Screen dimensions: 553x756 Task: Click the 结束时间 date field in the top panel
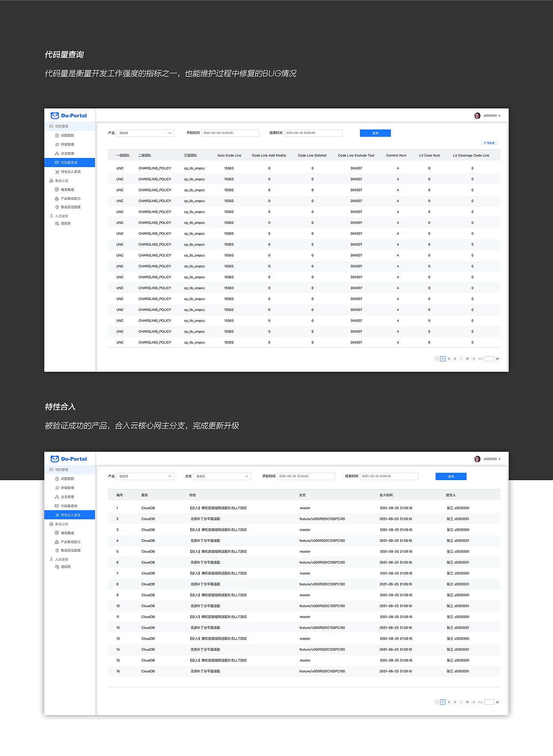(313, 133)
